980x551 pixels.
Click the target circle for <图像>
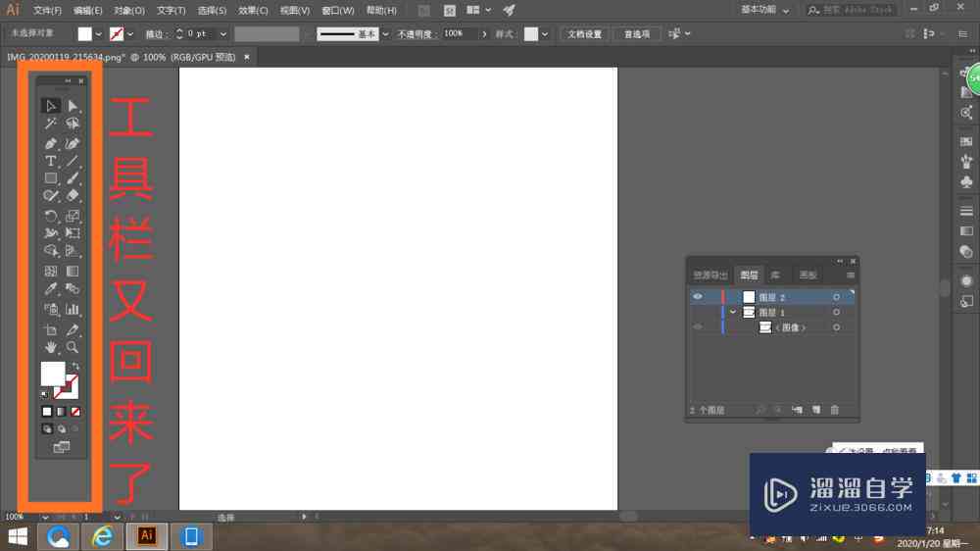click(x=836, y=327)
